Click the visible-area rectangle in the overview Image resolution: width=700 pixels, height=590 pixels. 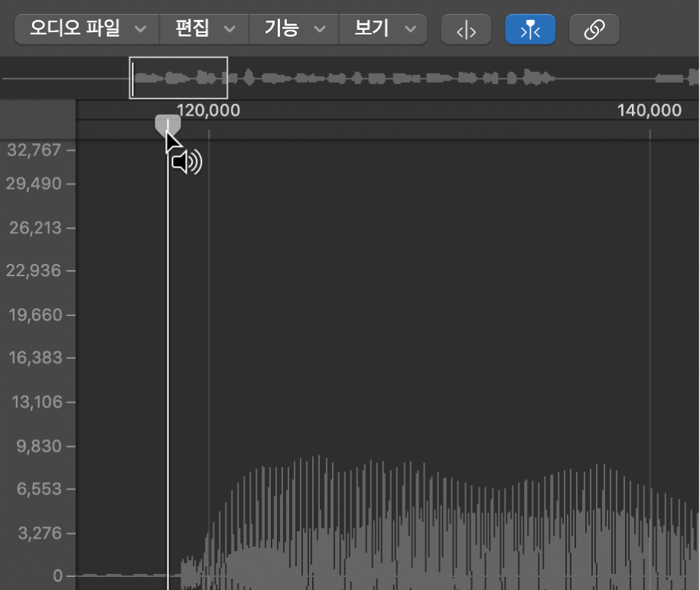pyautogui.click(x=178, y=77)
